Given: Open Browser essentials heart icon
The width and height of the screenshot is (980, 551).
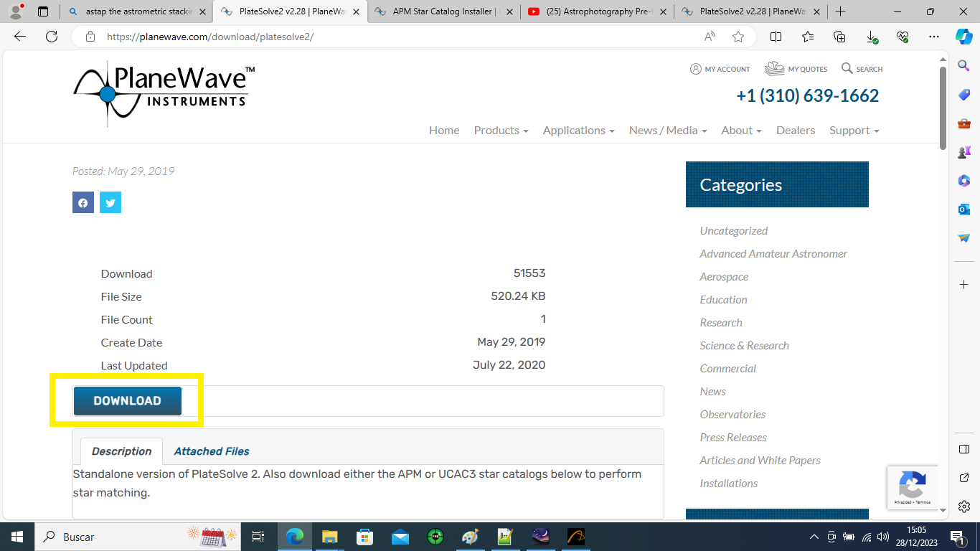Looking at the screenshot, I should click(903, 37).
